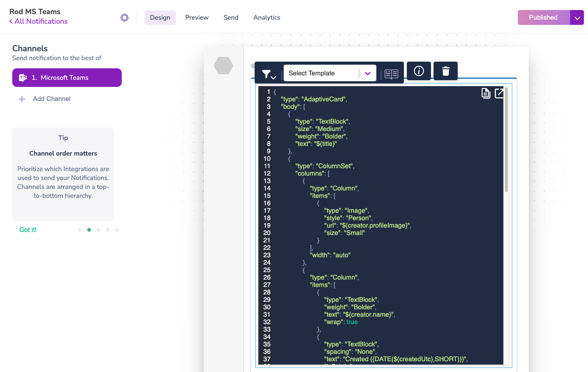Switch to the Preview tab
This screenshot has height=372, width=588.
click(197, 17)
